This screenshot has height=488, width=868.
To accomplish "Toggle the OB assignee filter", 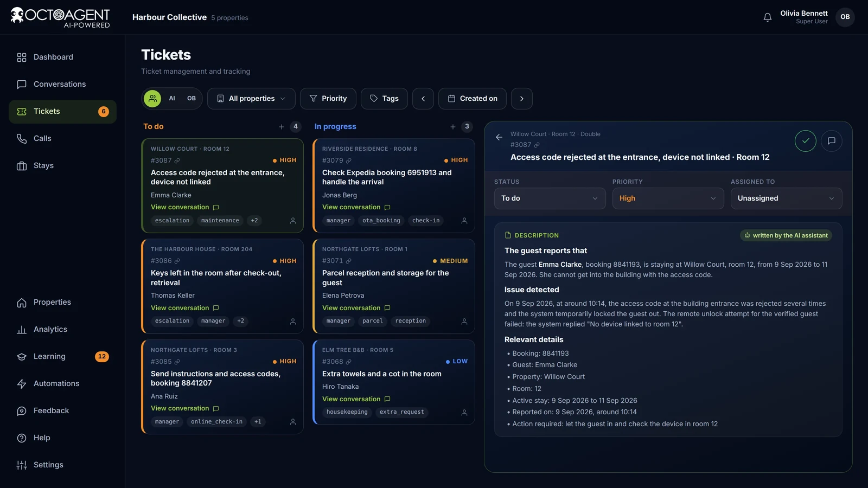I will tap(192, 99).
